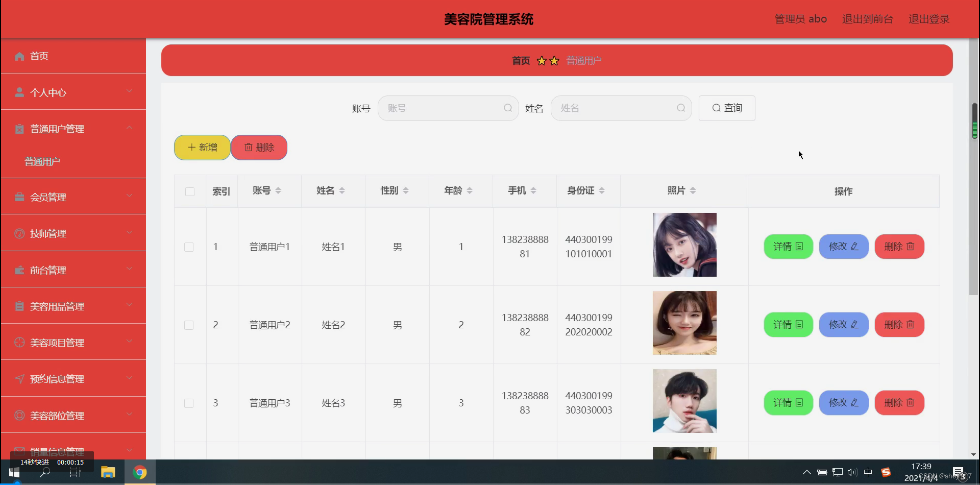Expand the 美容部位管理 section
Image resolution: width=980 pixels, height=485 pixels.
click(x=129, y=415)
